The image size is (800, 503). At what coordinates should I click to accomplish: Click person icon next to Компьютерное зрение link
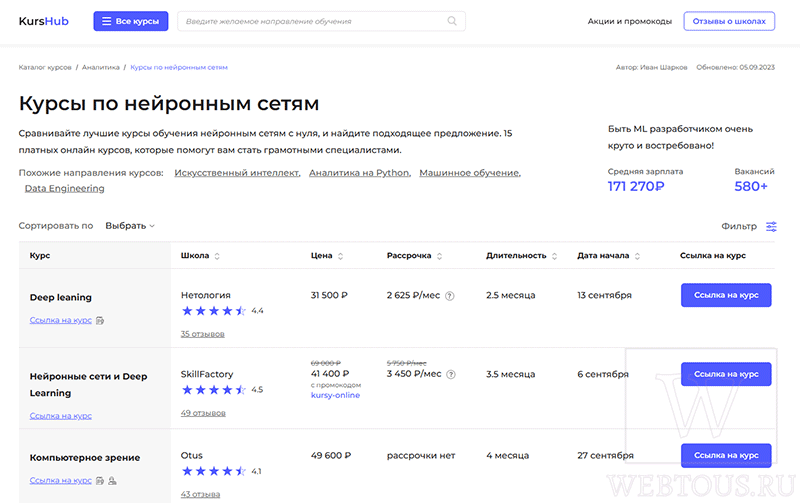112,481
